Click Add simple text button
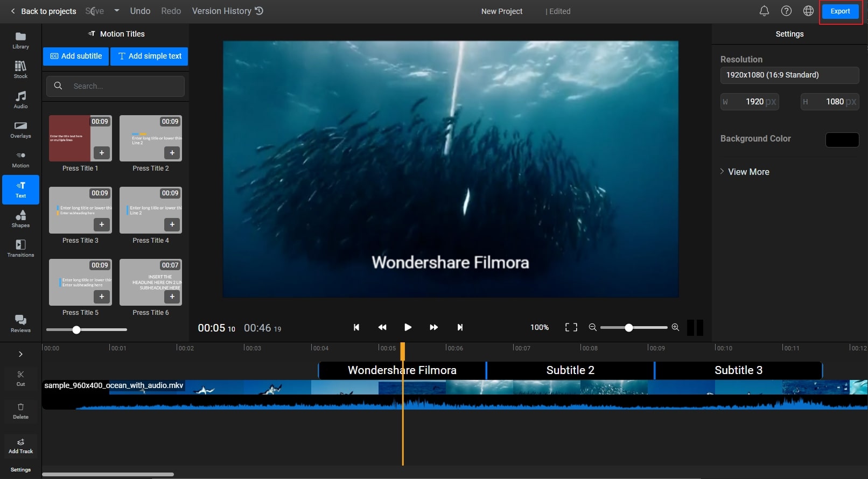The width and height of the screenshot is (868, 479). (x=149, y=56)
